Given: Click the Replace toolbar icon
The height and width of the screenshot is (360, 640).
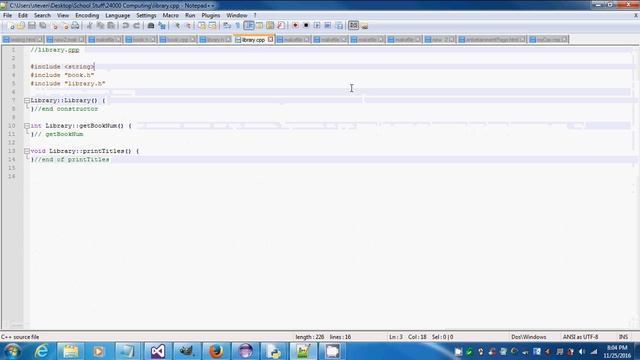Looking at the screenshot, I should [162, 26].
